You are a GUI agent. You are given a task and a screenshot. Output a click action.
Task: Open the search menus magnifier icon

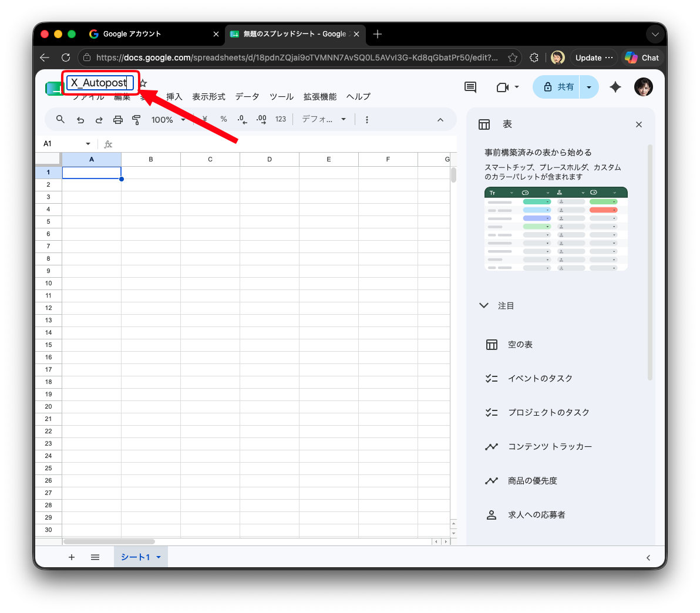(60, 119)
